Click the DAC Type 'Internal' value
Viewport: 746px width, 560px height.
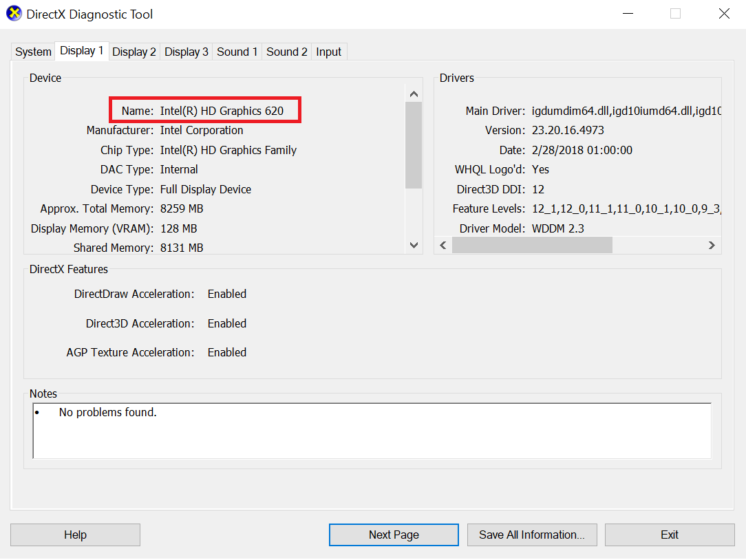click(x=179, y=169)
